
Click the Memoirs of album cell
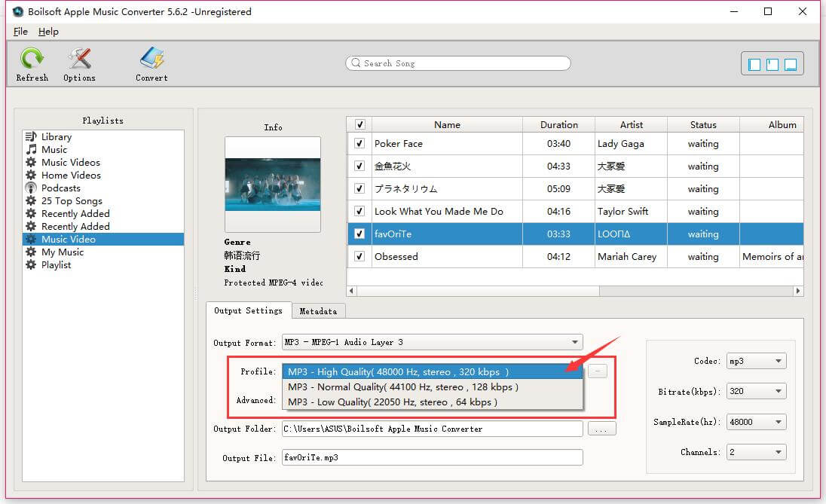point(772,256)
